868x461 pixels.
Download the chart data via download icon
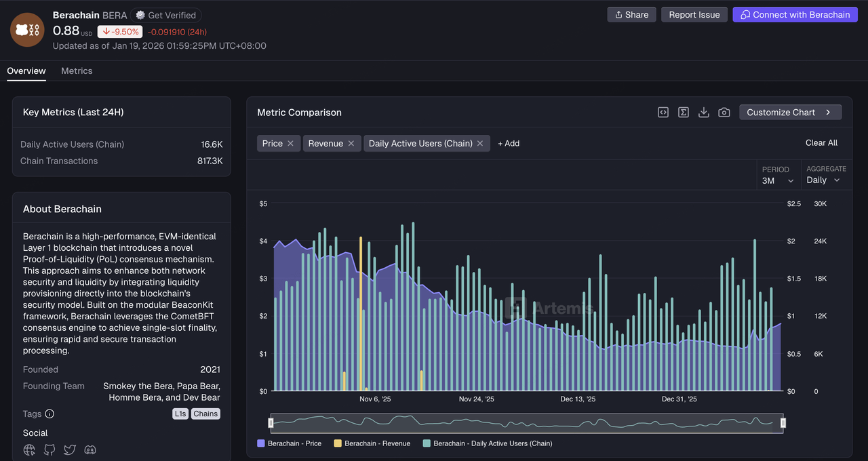click(x=704, y=113)
